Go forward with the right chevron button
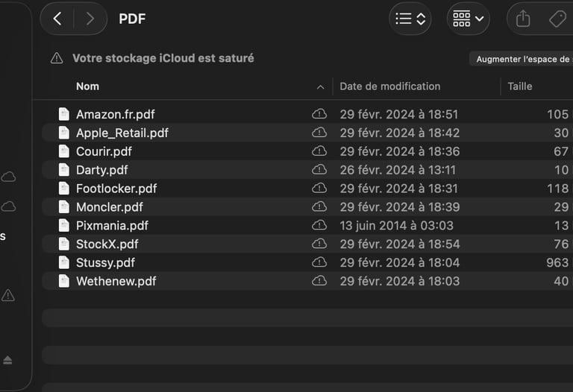Screen dimensions: 573x392 [90, 19]
